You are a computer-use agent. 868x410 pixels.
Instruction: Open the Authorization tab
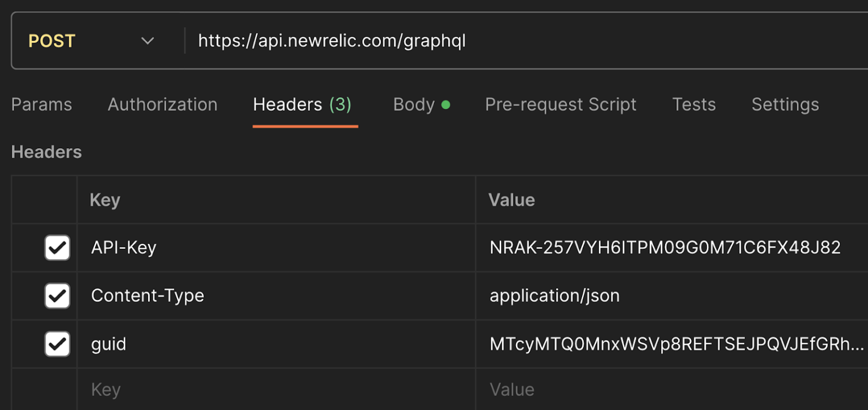162,105
